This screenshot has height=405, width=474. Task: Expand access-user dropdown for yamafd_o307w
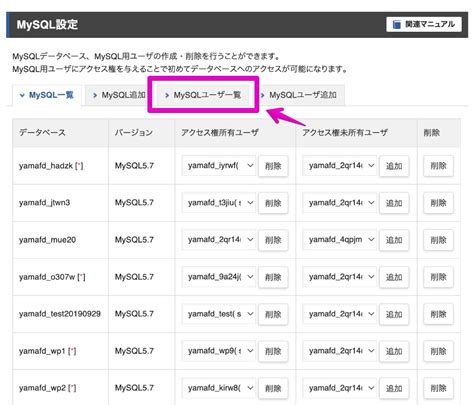point(219,277)
